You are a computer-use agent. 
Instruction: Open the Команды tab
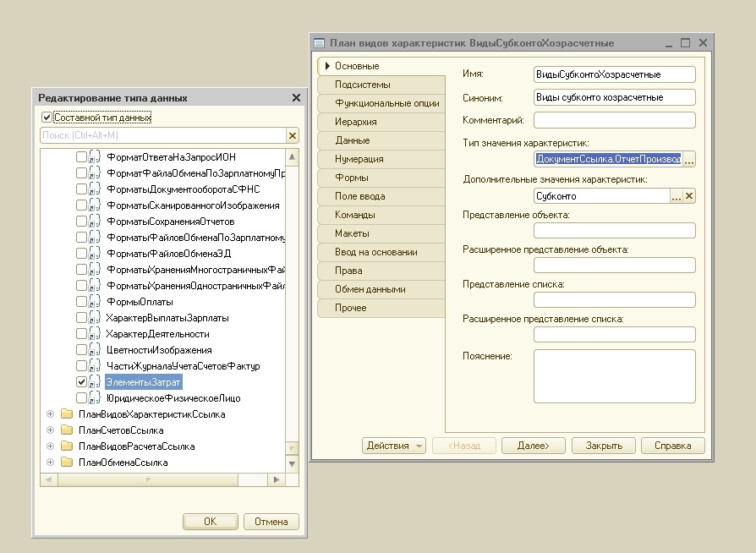381,215
